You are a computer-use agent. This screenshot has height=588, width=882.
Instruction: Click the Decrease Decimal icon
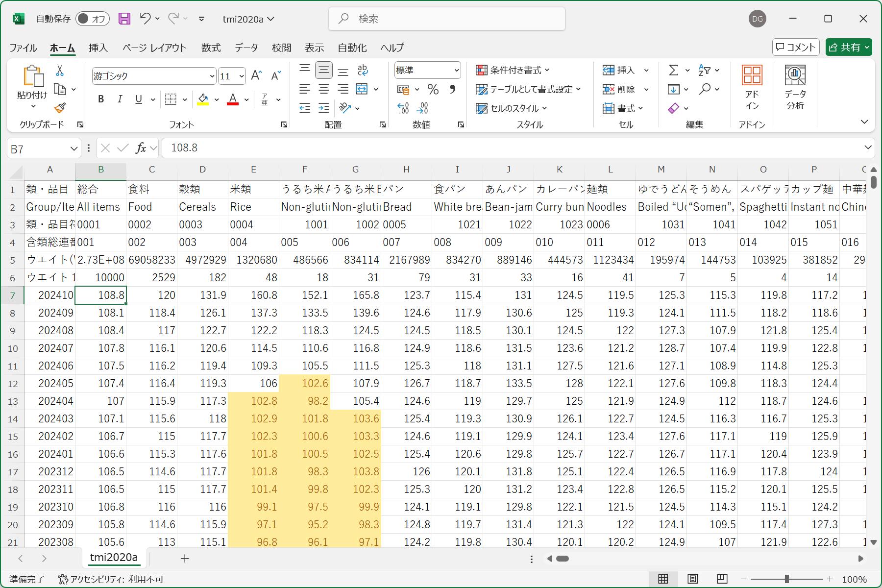click(422, 108)
